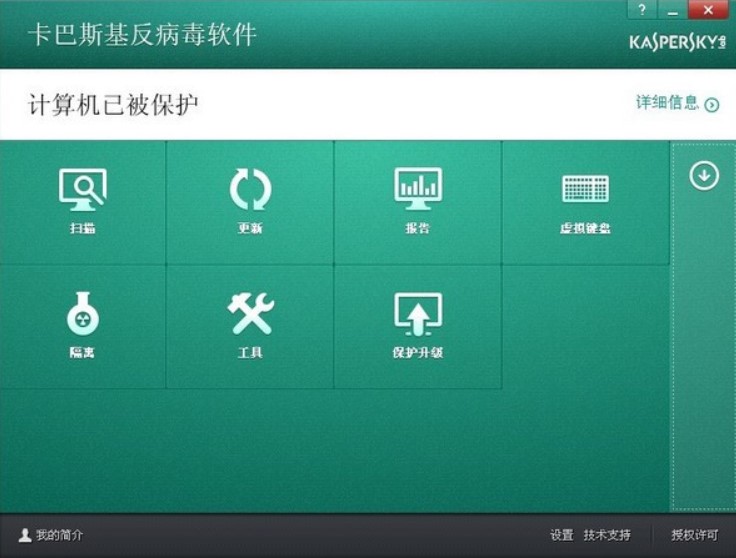Click the Update (更新) circular arrows icon
The height and width of the screenshot is (558, 736).
click(x=250, y=190)
